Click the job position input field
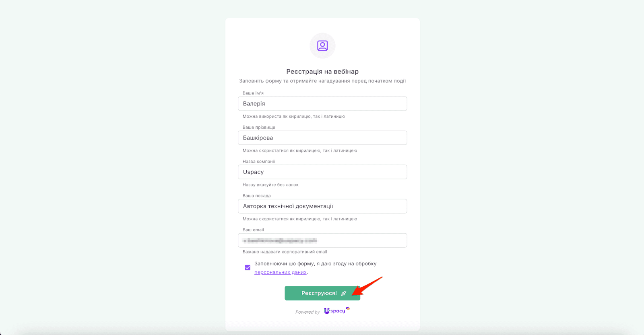 322,206
